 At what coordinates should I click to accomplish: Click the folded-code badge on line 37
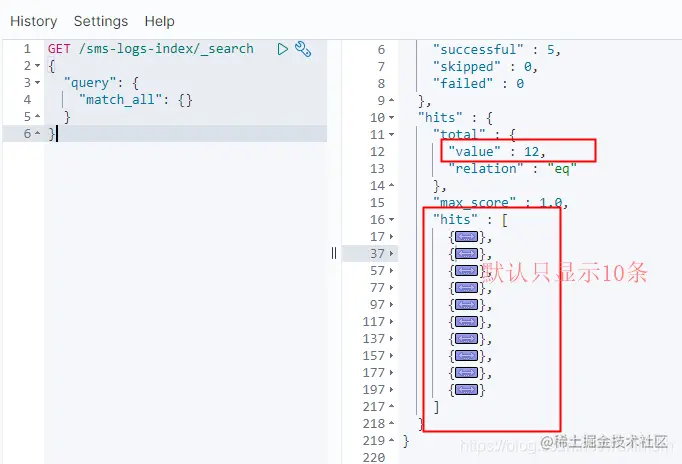point(467,254)
